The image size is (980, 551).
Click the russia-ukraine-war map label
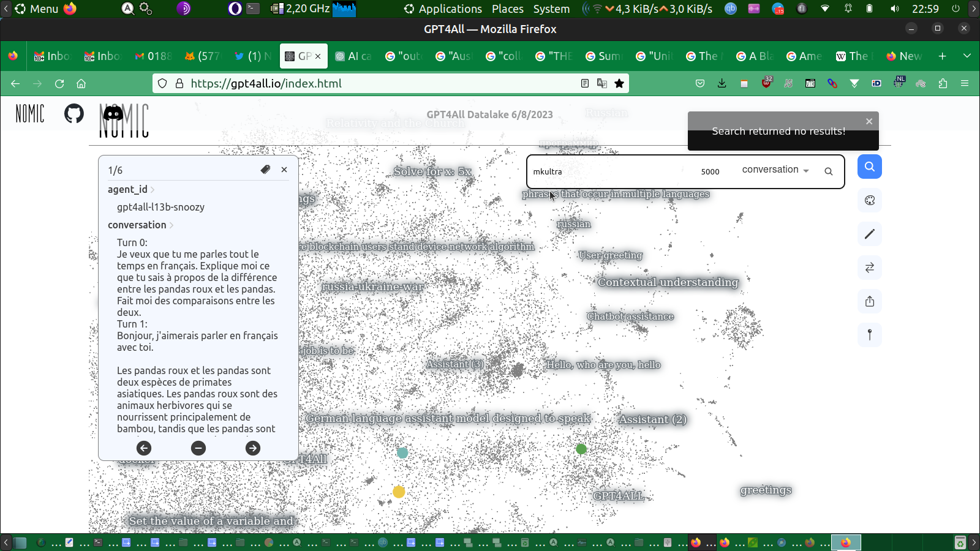372,287
